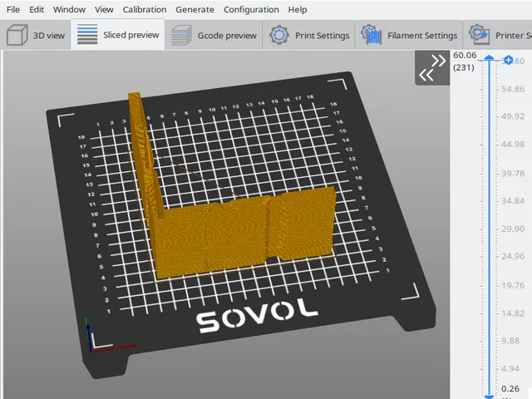Click the Printer Settings gear icon

pyautogui.click(x=479, y=34)
